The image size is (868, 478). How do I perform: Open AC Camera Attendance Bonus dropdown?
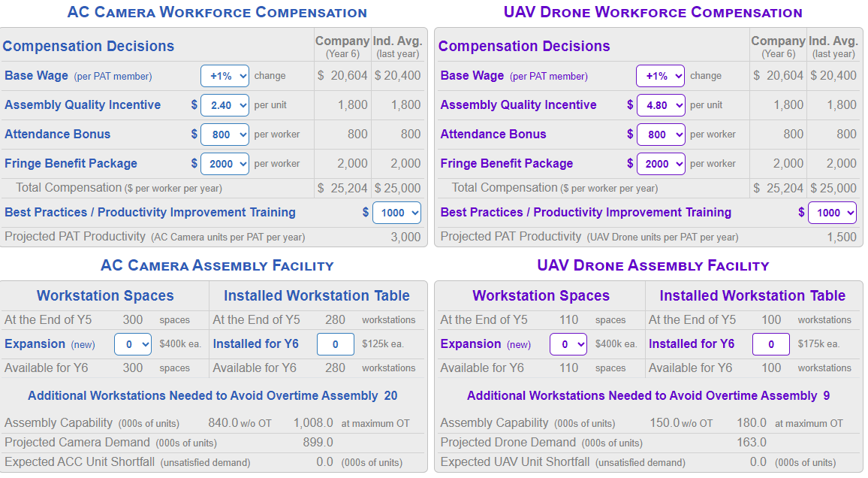click(225, 135)
